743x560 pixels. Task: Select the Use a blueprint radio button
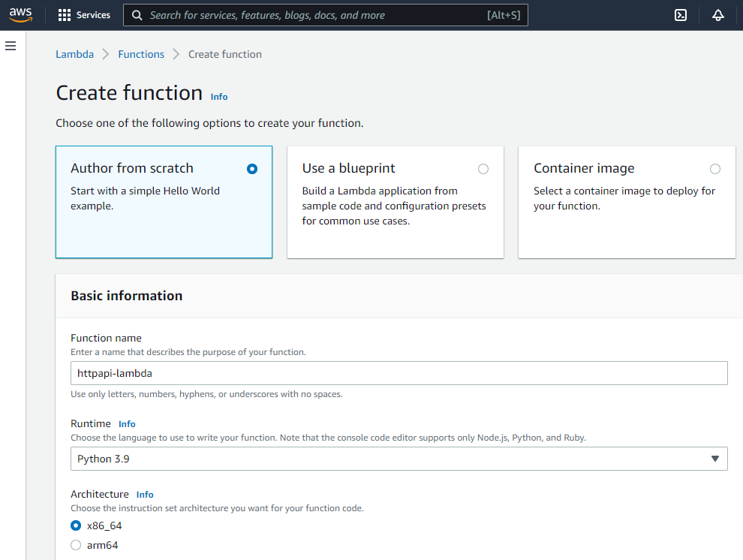tap(483, 169)
